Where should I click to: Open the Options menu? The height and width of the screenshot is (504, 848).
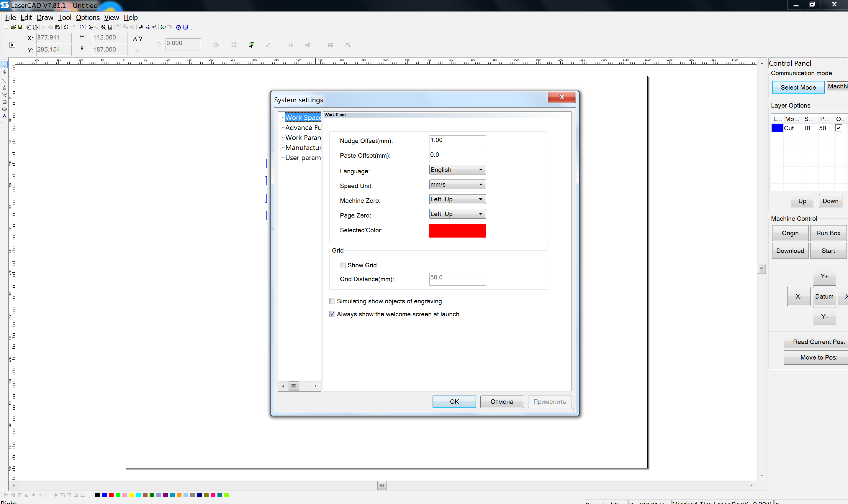click(88, 18)
